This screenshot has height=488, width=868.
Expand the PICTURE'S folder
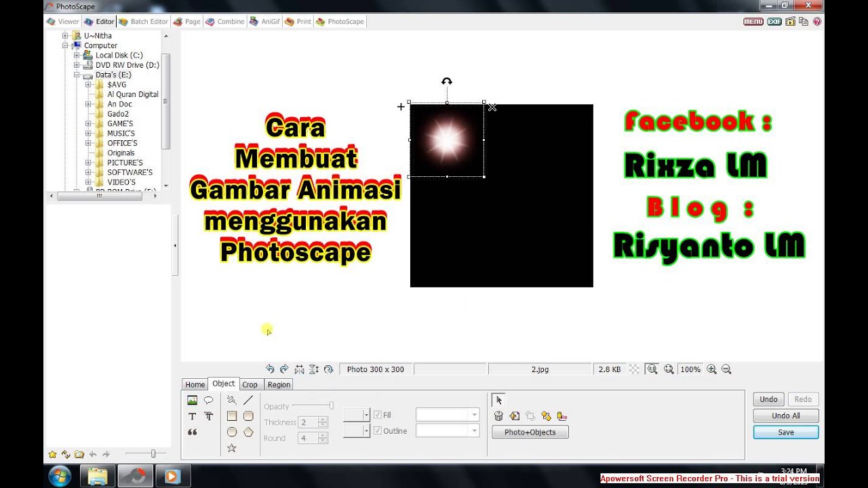[88, 163]
